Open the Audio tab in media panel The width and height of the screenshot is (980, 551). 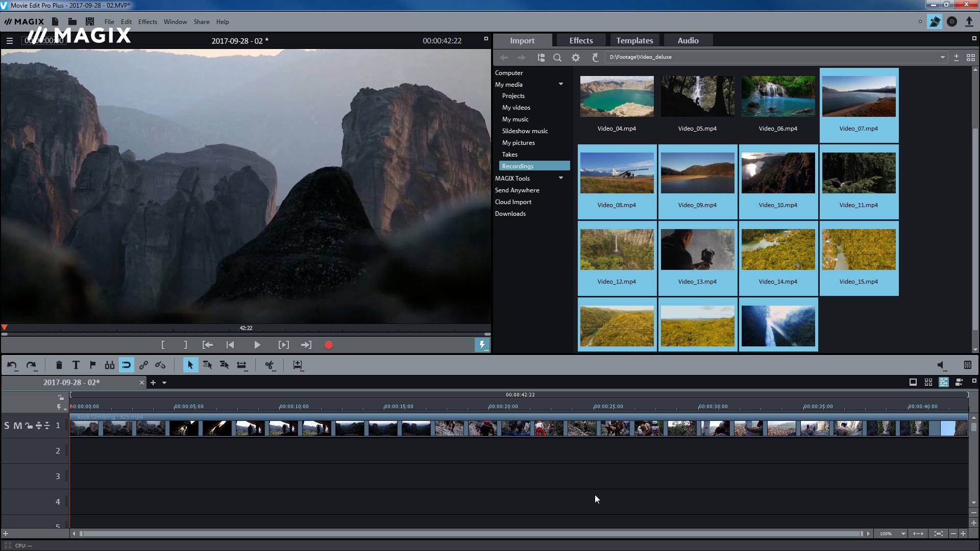coord(688,40)
